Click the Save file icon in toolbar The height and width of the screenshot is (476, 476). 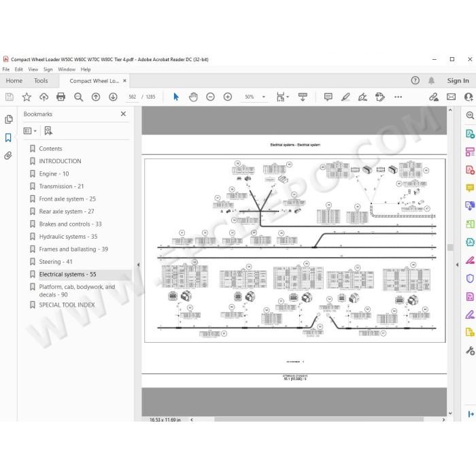click(10, 97)
